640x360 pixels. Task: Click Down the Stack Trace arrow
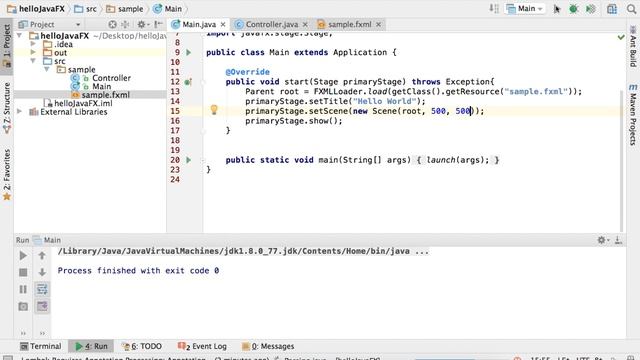point(42,272)
